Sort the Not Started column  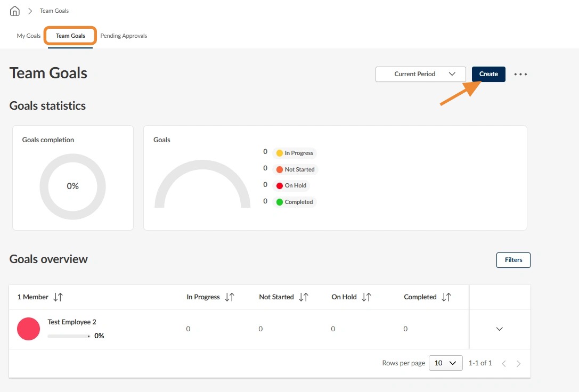pos(304,297)
